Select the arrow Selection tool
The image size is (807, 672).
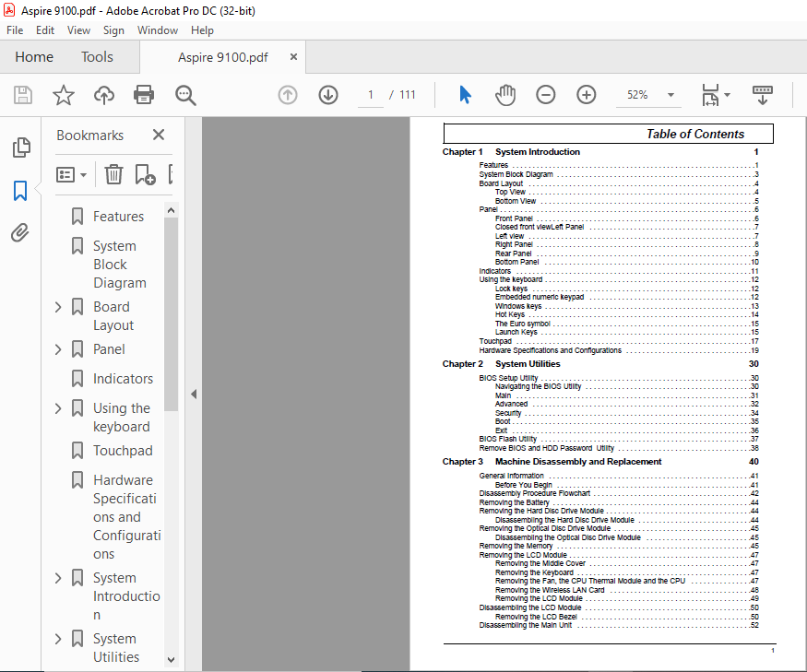(465, 95)
